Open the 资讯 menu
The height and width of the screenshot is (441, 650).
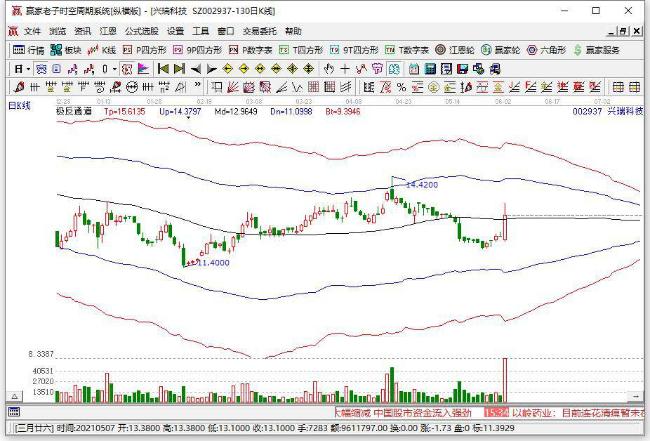pos(82,32)
